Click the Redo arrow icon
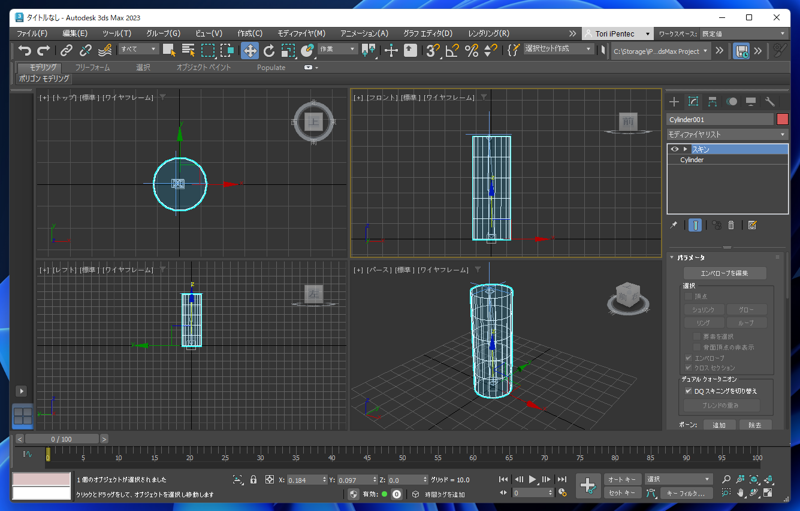Screen dimensions: 800x511 click(x=44, y=50)
